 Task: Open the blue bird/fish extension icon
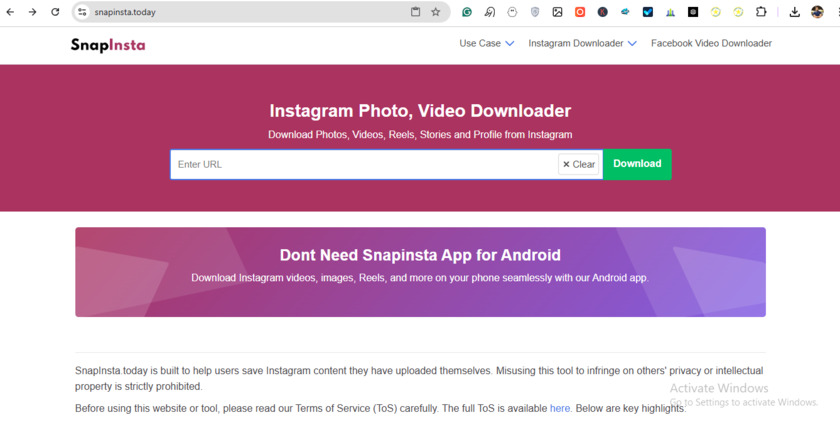[x=625, y=12]
